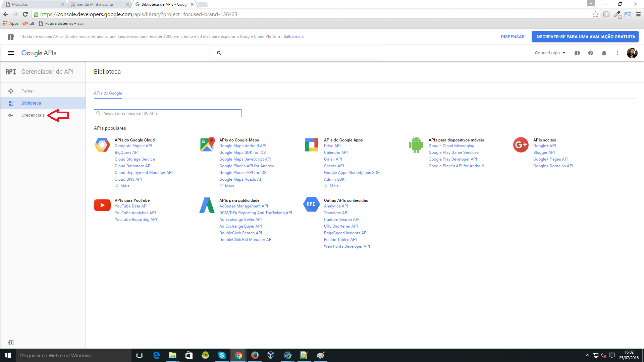Open Credenciais in the sidebar
This screenshot has height=362, width=644.
[x=33, y=115]
